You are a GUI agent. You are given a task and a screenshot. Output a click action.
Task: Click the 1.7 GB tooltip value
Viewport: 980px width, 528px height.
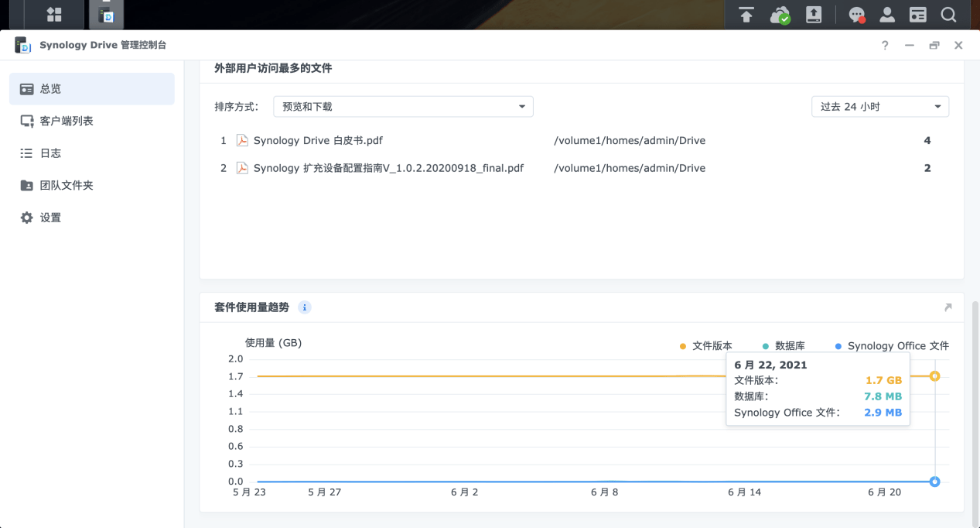[883, 380]
